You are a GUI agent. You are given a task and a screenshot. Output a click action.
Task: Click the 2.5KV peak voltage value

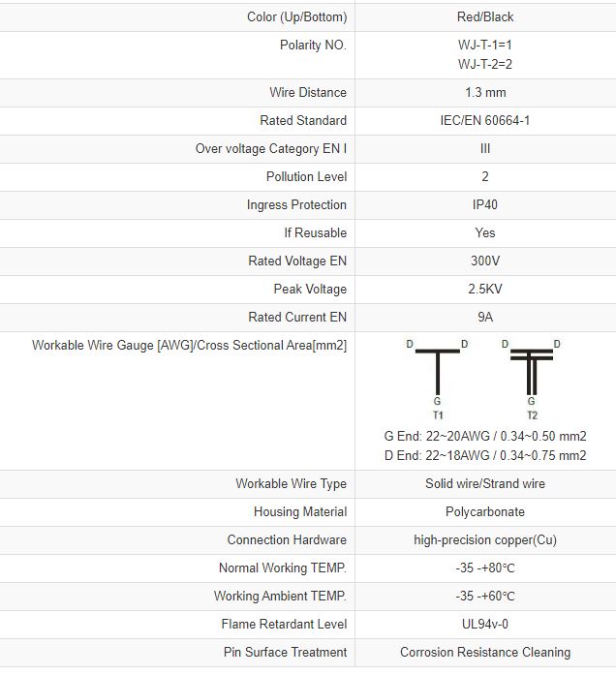(485, 290)
